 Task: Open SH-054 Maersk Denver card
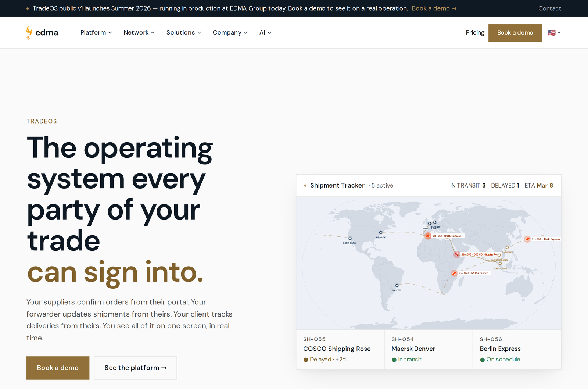tap(429, 349)
